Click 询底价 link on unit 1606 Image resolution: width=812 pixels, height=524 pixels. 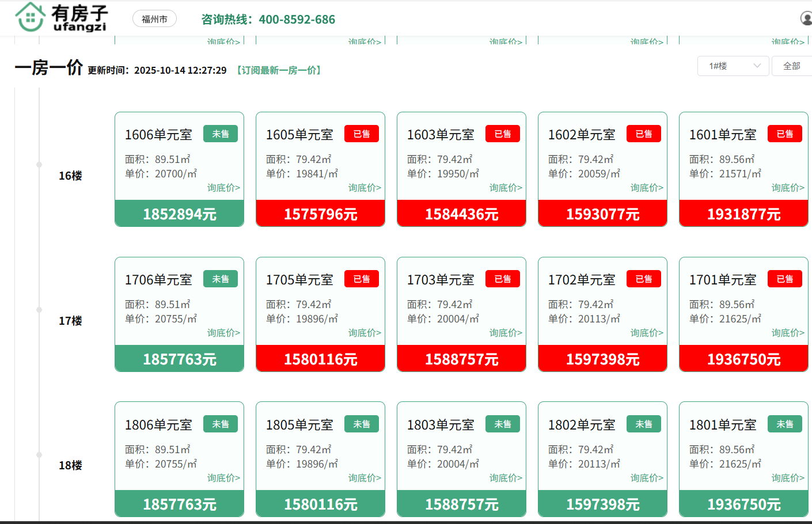coord(223,188)
